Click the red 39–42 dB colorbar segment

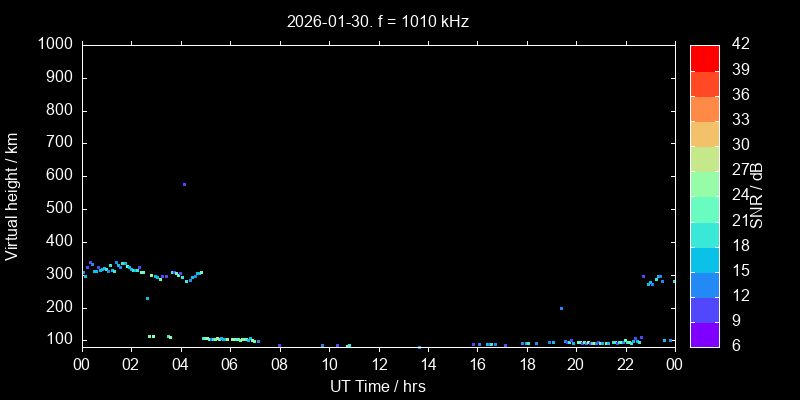(705, 57)
